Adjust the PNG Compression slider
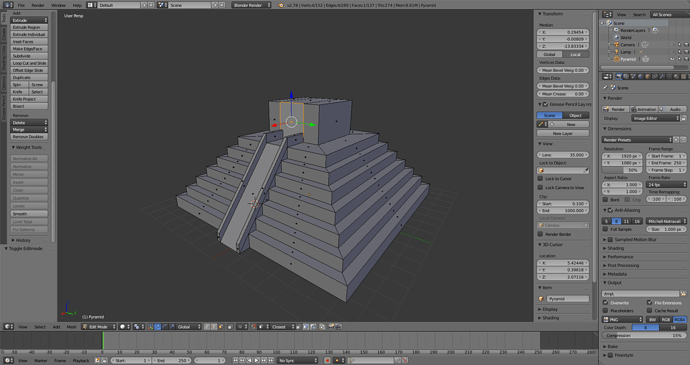Viewport: 690px width, 365px height. click(644, 336)
